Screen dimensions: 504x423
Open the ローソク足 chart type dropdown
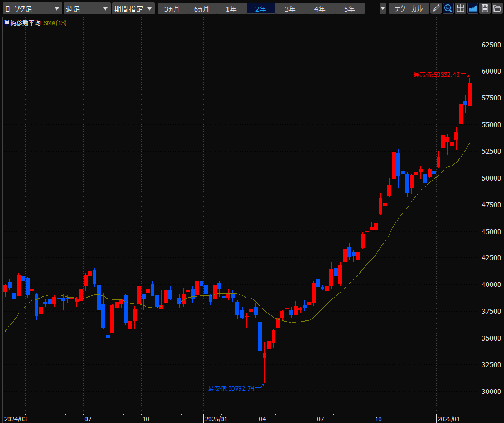(x=32, y=9)
